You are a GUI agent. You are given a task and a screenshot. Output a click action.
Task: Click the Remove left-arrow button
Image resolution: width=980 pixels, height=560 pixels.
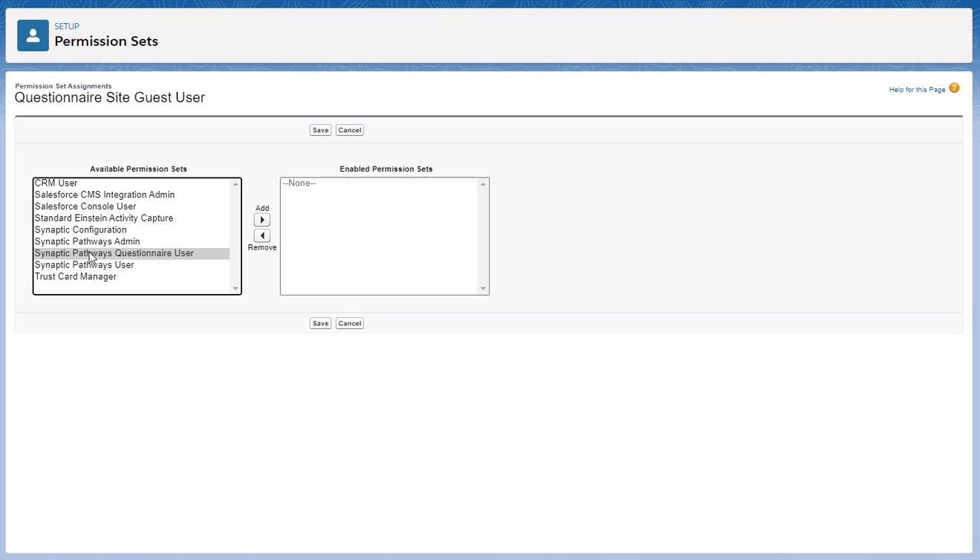[x=262, y=235]
